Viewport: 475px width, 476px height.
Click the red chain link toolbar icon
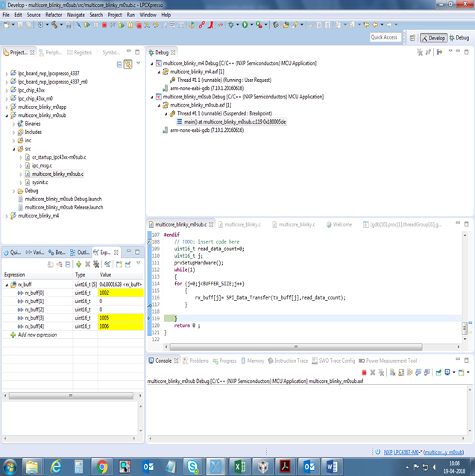coord(201,25)
